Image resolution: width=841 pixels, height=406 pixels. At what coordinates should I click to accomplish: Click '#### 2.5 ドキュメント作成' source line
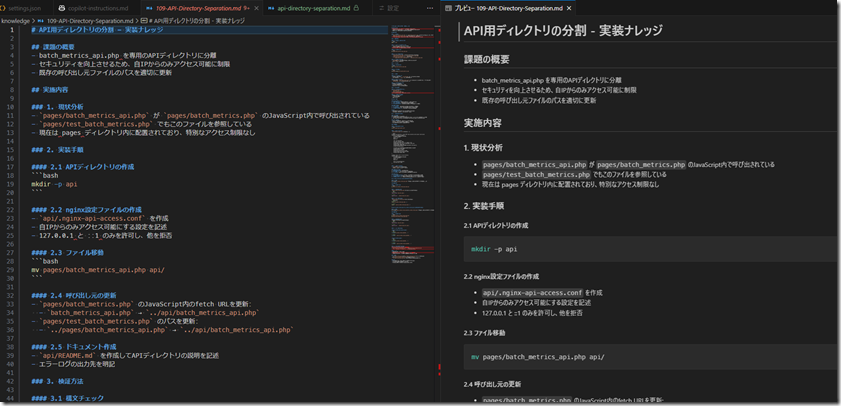75,346
